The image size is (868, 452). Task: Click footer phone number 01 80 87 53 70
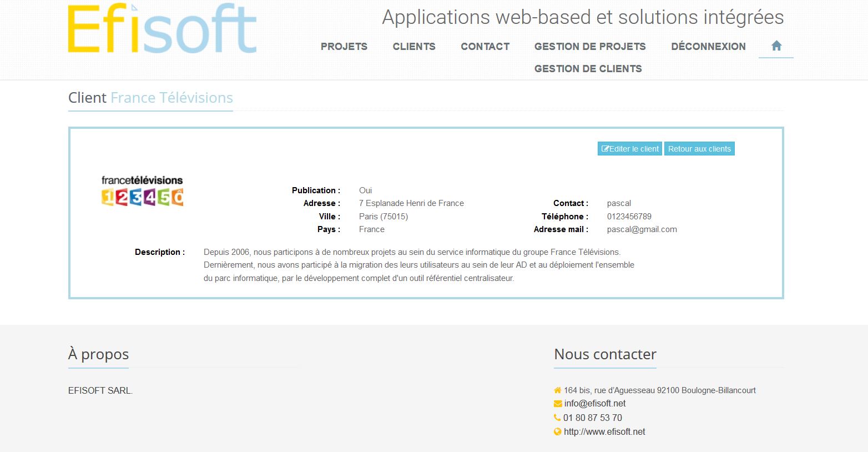tap(592, 418)
